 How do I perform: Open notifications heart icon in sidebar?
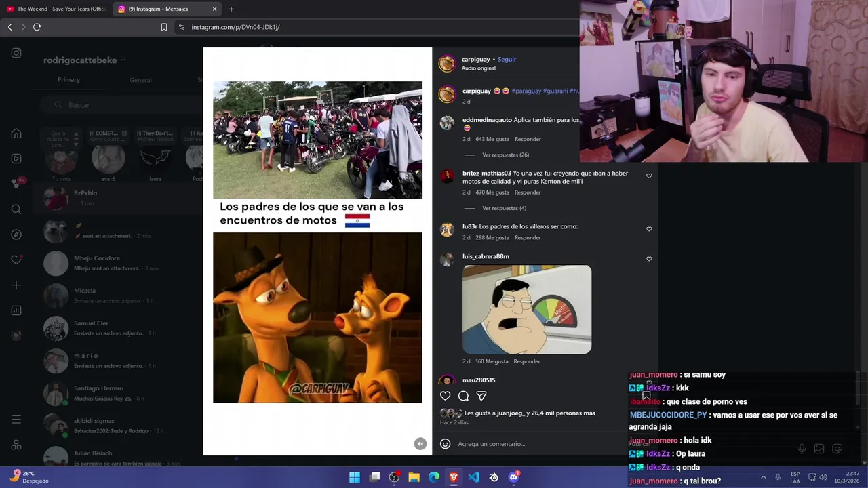[16, 260]
